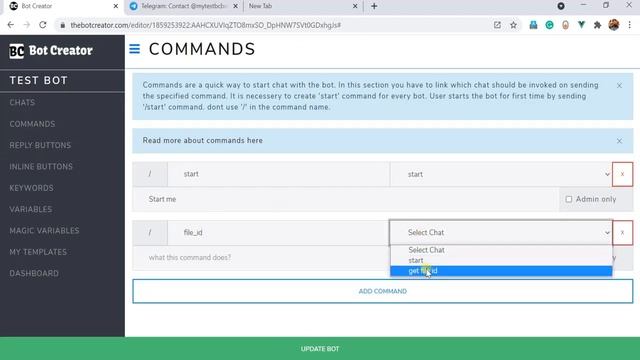
Task: Close the Bot Creator tab
Action: click(x=116, y=6)
